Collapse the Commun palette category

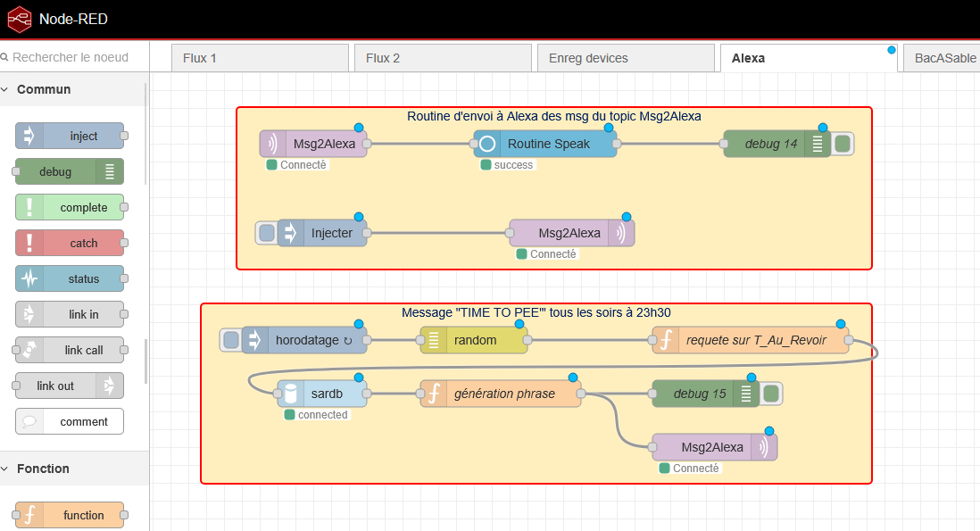click(43, 89)
